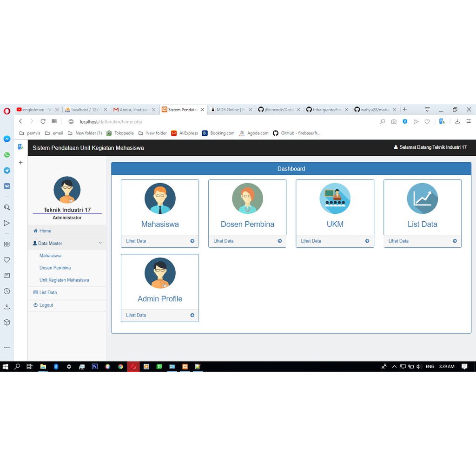Click the Dosen Pembina avatar icon
Viewport: 476px width, 476px height.
247,198
